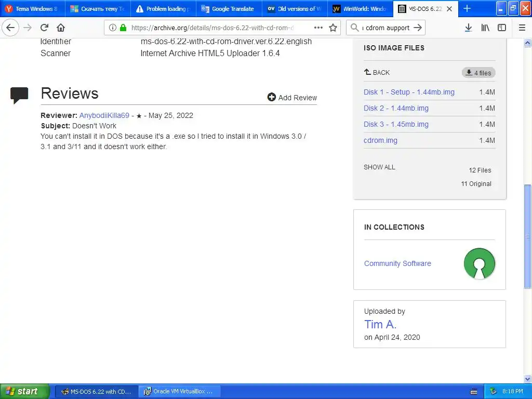The image size is (532, 399).
Task: Click the Reviews speech bubble icon
Action: point(19,96)
